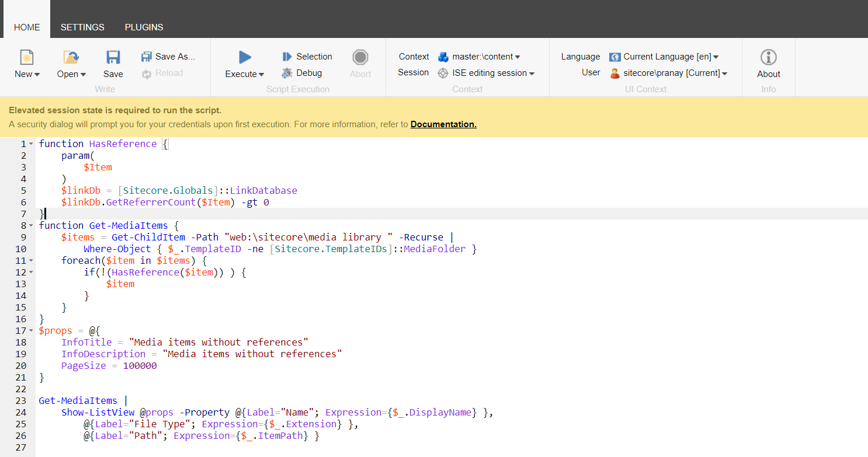The image size is (868, 457).
Task: Click "$_.DisplayName" on line 24
Action: click(432, 412)
